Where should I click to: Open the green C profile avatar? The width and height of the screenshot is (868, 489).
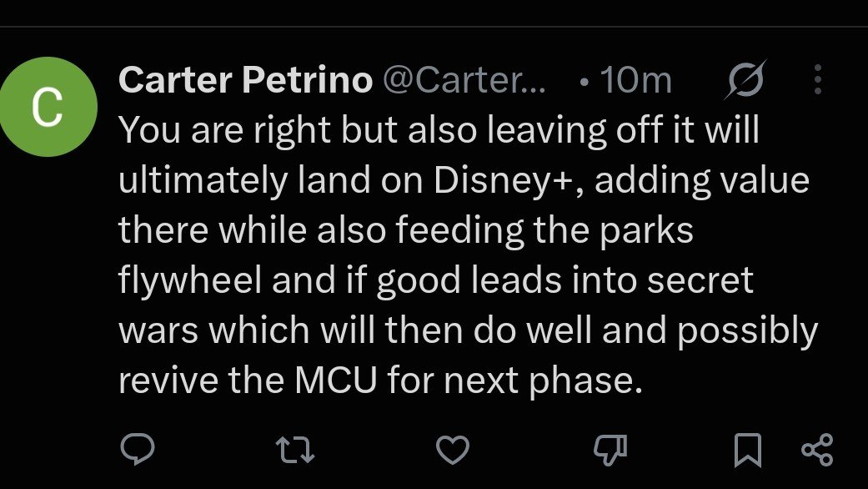(48, 107)
